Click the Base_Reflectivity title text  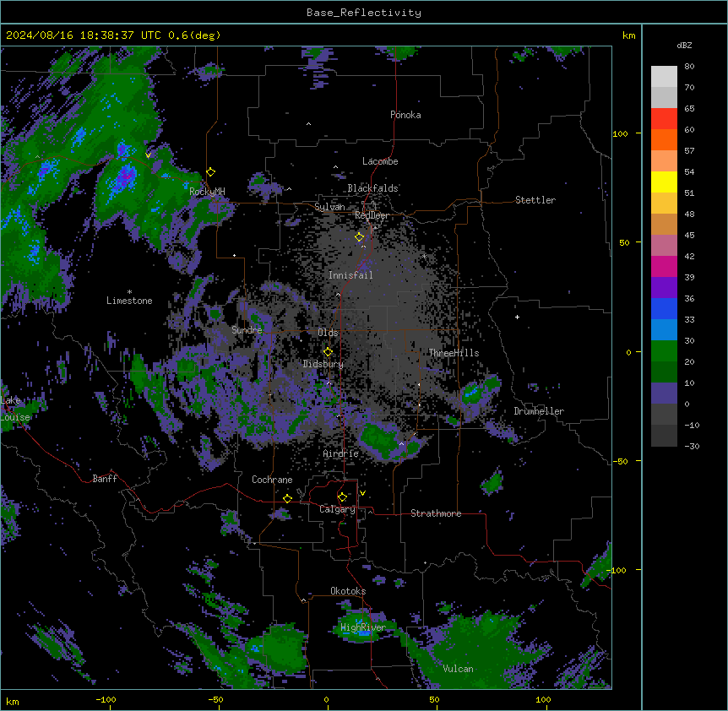364,13
